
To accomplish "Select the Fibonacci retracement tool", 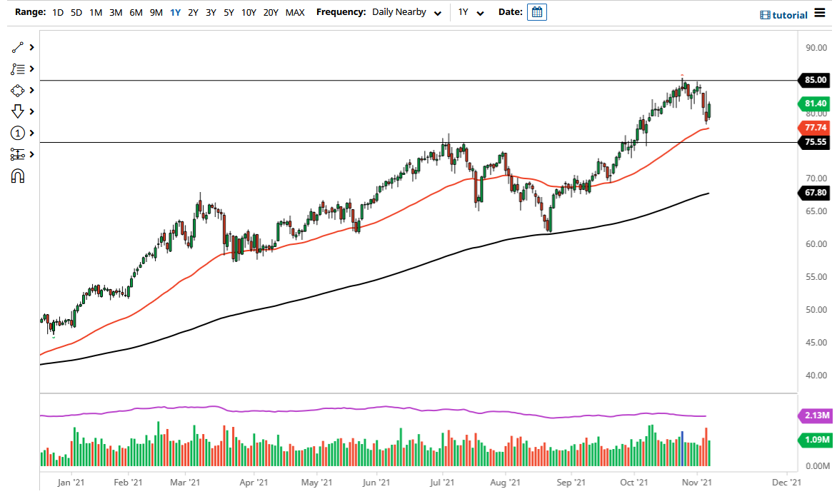I will click(18, 69).
